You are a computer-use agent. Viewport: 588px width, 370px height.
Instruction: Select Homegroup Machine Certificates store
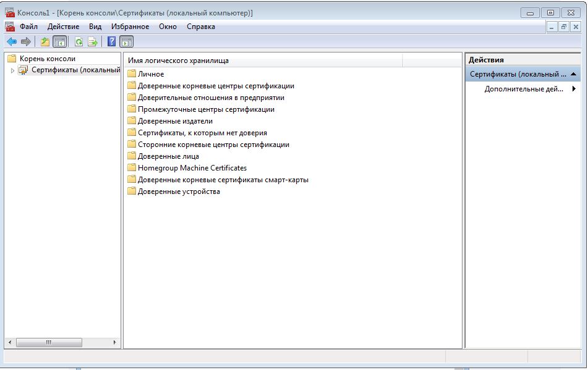pos(192,168)
